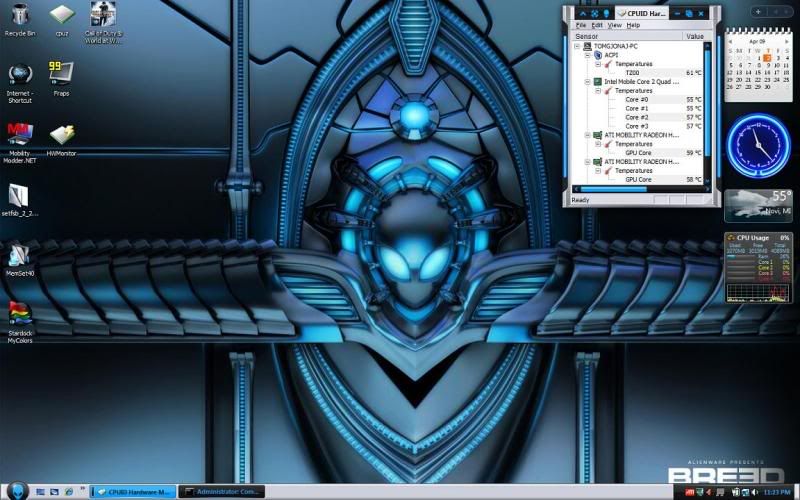
Task: Click the Switch Windows quick launch icon
Action: click(54, 492)
